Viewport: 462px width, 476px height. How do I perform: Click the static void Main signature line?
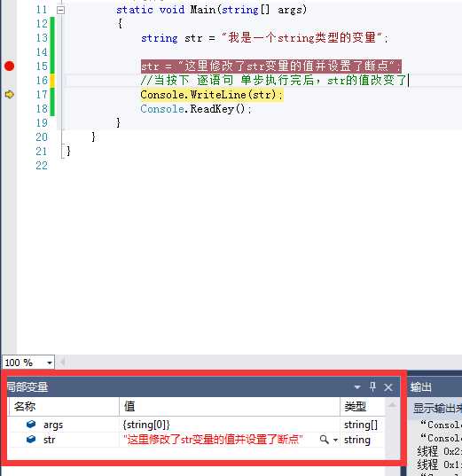click(x=211, y=10)
